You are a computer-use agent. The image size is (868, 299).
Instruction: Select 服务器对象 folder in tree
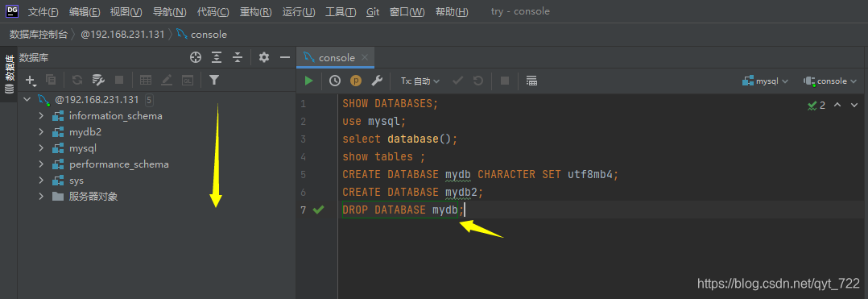[93, 197]
